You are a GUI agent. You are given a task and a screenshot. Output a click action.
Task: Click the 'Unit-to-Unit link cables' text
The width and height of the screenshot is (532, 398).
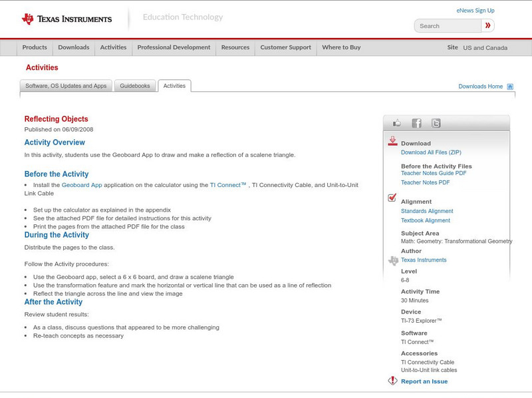(429, 370)
